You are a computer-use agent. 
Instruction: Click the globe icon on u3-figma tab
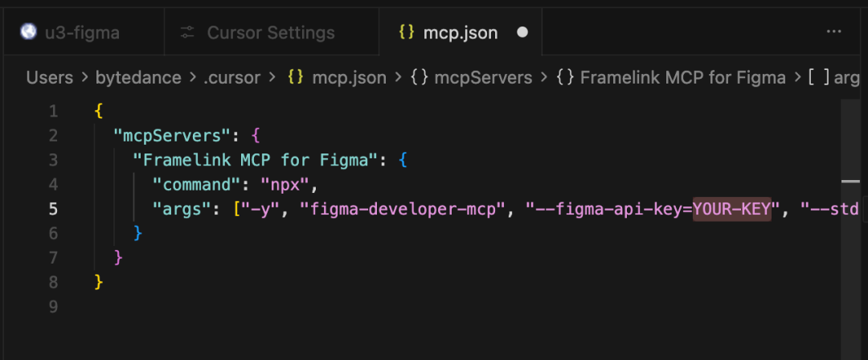pos(29,32)
